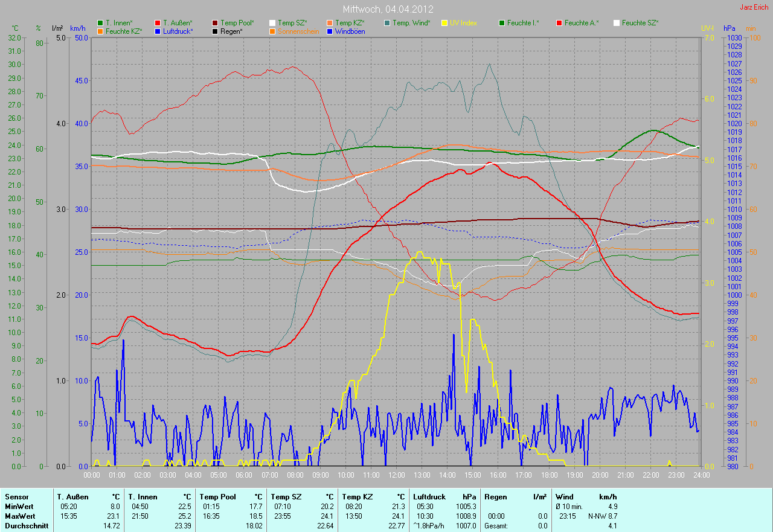The height and width of the screenshot is (532, 773).
Task: Click the Temp SZ average 22.64
Action: (326, 526)
